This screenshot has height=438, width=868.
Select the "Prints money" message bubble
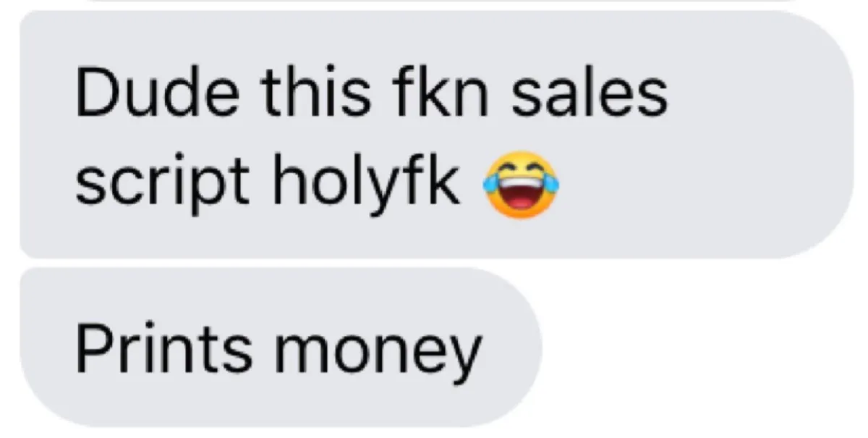pos(281,347)
